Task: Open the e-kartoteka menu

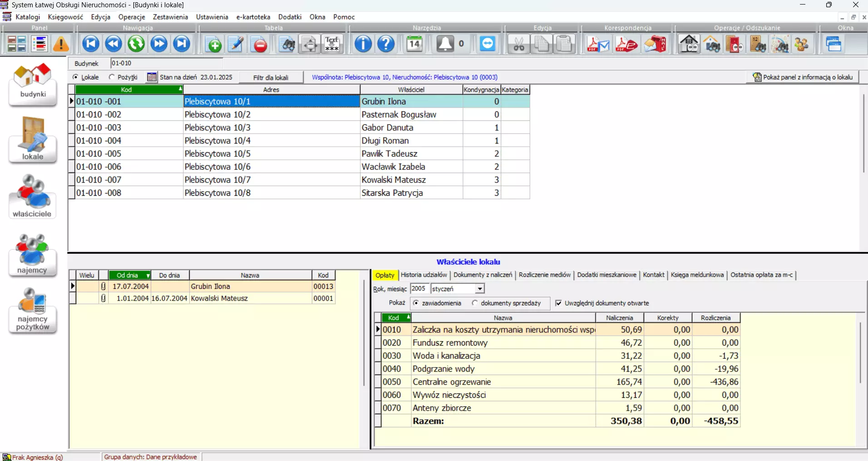Action: tap(253, 17)
